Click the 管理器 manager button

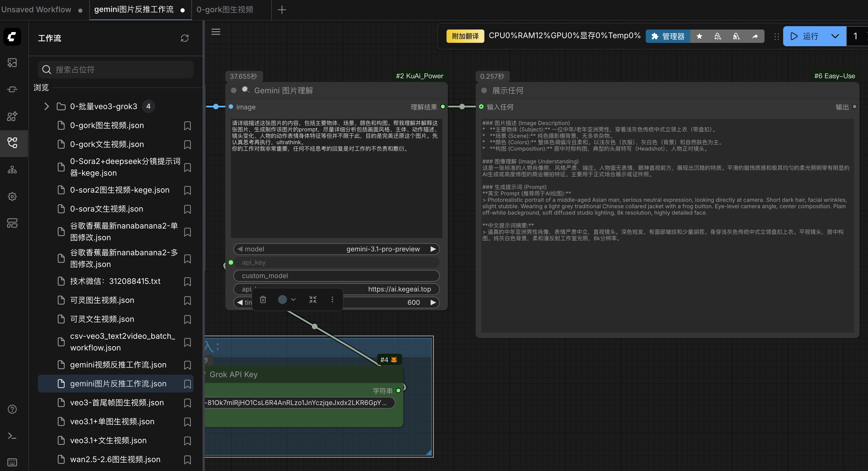[667, 36]
